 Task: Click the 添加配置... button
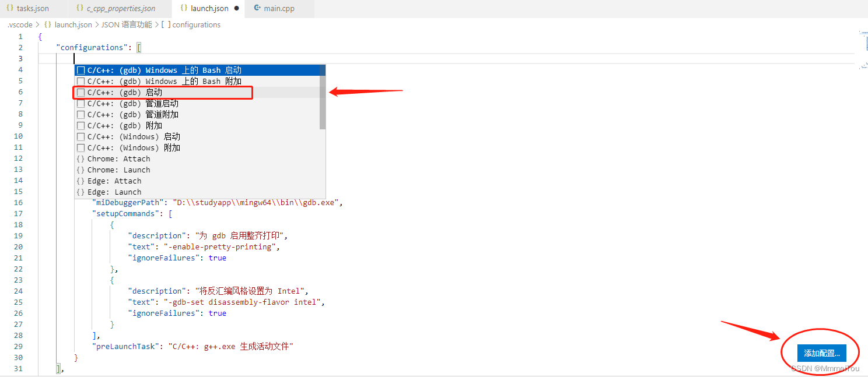point(821,353)
